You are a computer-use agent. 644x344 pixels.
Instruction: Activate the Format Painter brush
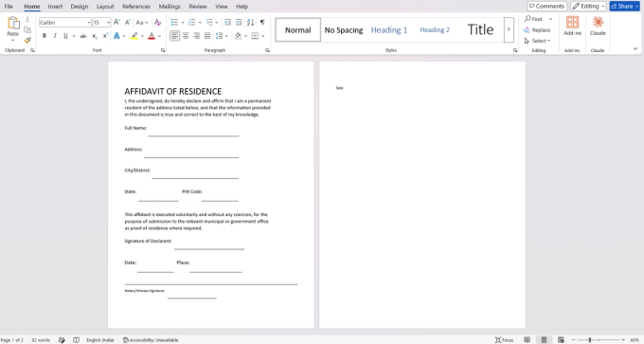[x=27, y=41]
